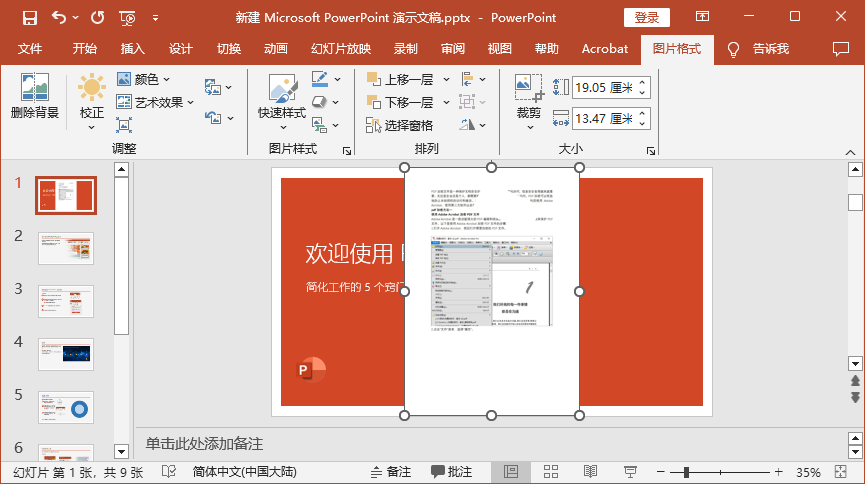Open the 颜色 color dropdown
This screenshot has height=484, width=865.
click(x=143, y=79)
